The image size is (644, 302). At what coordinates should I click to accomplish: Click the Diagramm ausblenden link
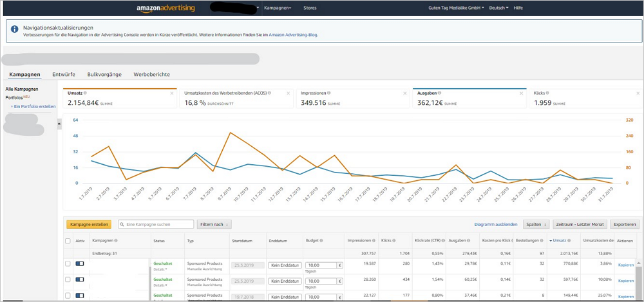(495, 224)
